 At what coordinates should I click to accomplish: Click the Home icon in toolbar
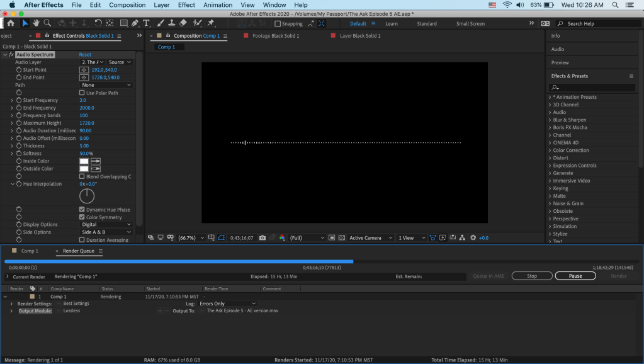coord(10,23)
